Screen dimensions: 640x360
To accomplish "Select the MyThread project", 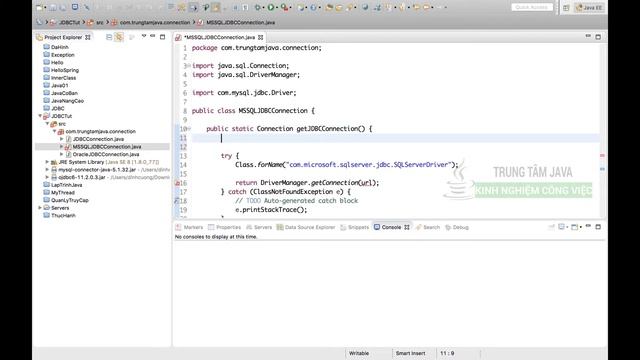I will coord(62,193).
